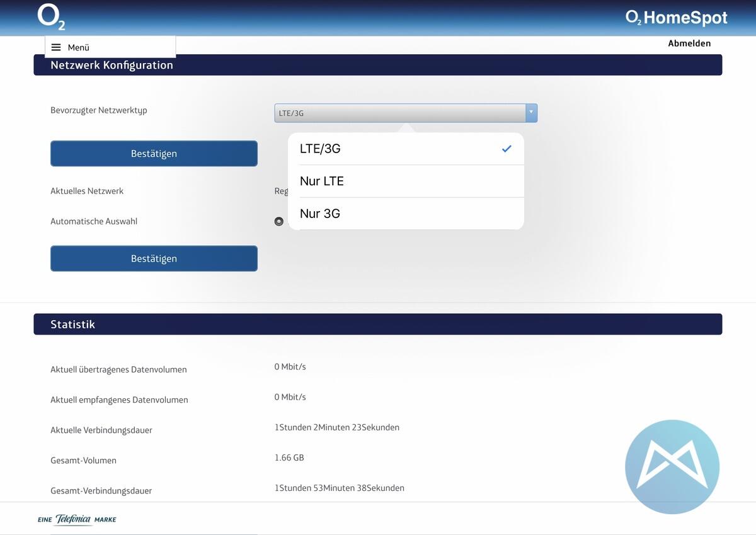The image size is (756, 535).
Task: Choose LTE/3G from the network list
Action: (320, 149)
